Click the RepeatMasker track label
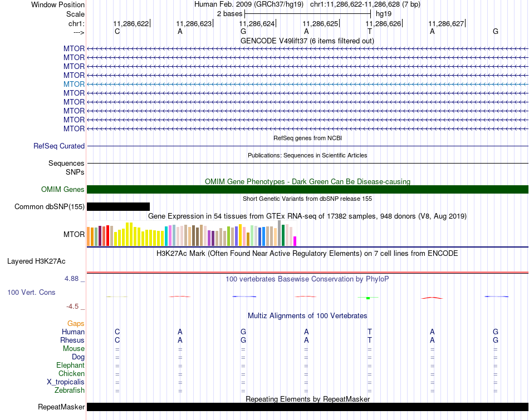529x420 pixels. coord(61,407)
